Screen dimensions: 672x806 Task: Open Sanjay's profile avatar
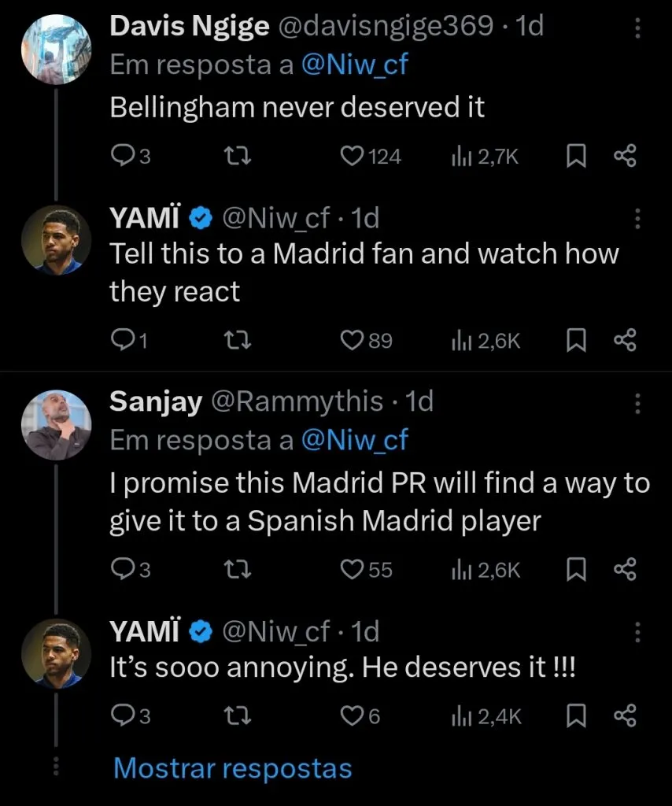click(56, 425)
